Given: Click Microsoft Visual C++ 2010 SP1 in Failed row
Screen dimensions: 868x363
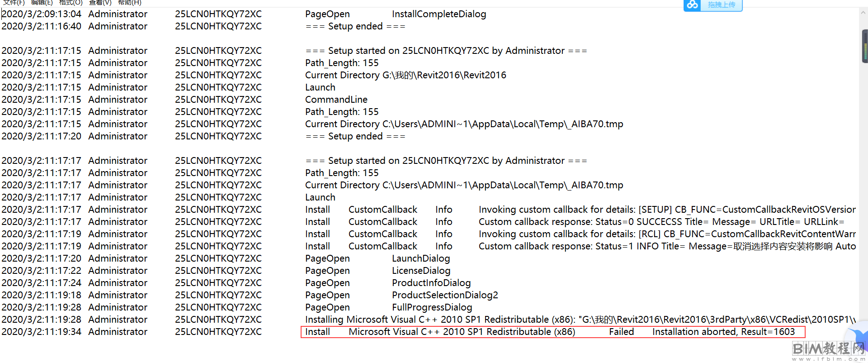Looking at the screenshot, I should tap(462, 332).
